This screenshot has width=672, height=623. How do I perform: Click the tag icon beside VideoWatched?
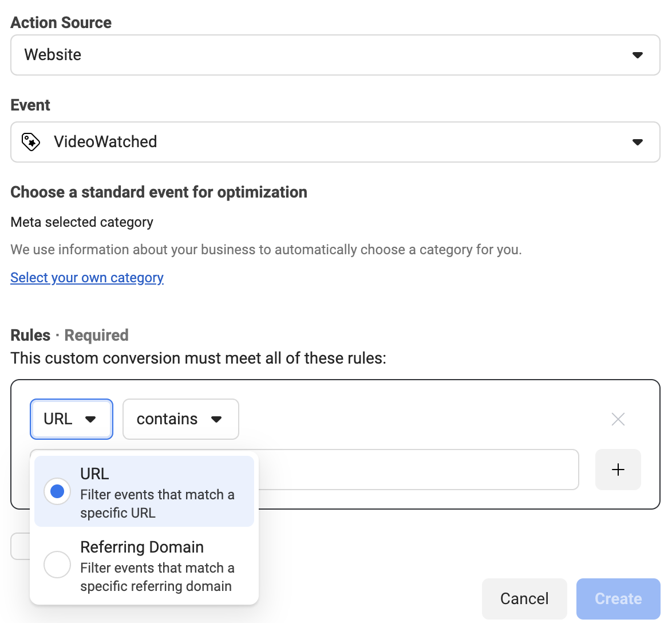(x=31, y=142)
